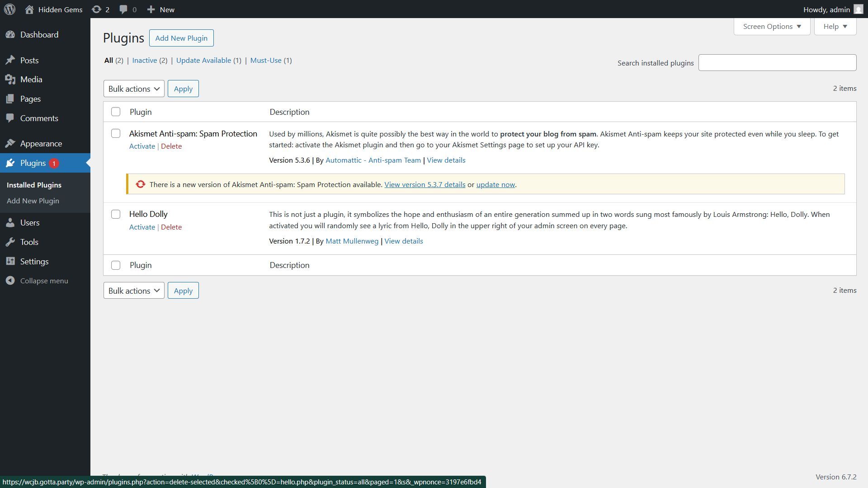The image size is (868, 488).
Task: Open the Media library menu item
Action: click(31, 80)
